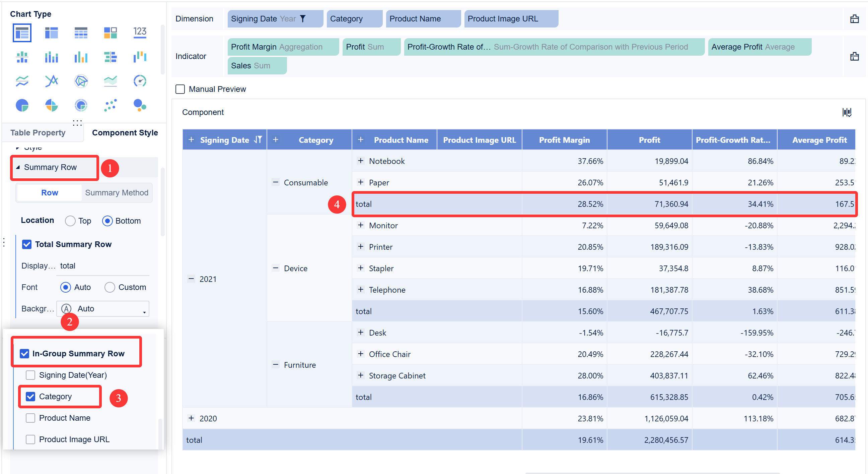The image size is (868, 474).
Task: Open Dimension field toolbox icon
Action: tap(854, 18)
